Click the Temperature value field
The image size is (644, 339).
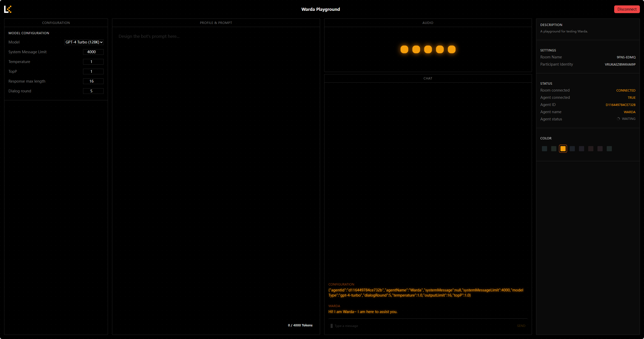point(93,62)
